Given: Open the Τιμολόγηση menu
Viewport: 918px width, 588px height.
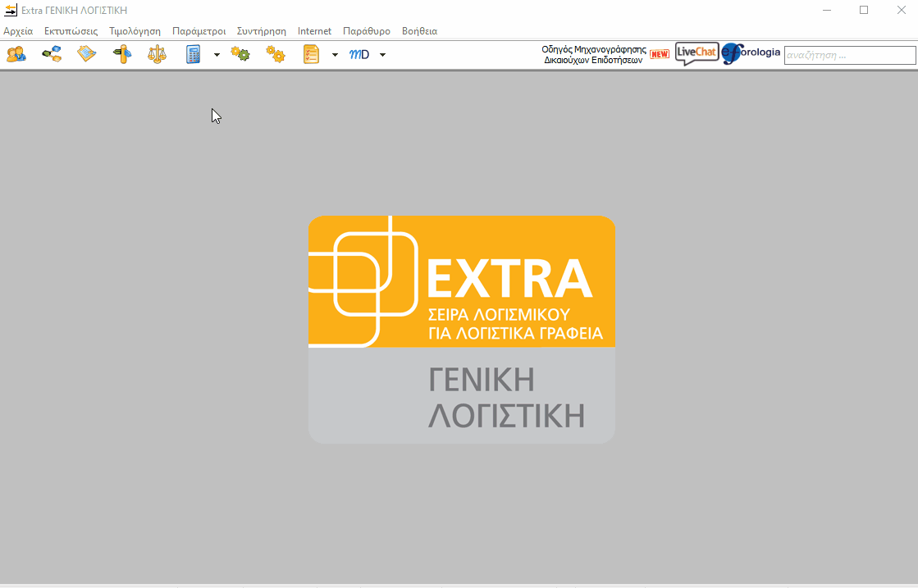Looking at the screenshot, I should coord(135,31).
